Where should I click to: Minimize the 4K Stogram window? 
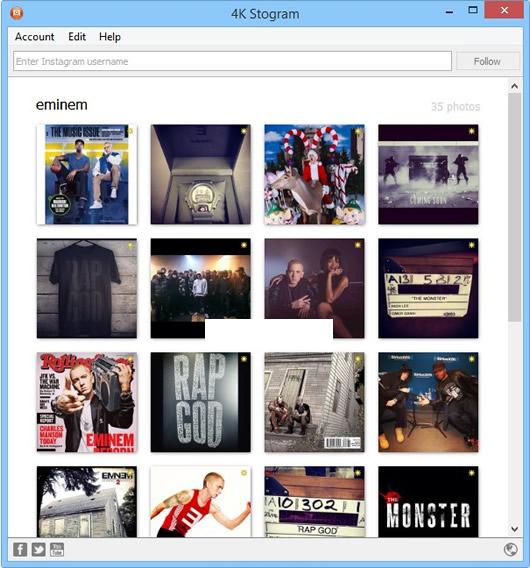pos(449,11)
